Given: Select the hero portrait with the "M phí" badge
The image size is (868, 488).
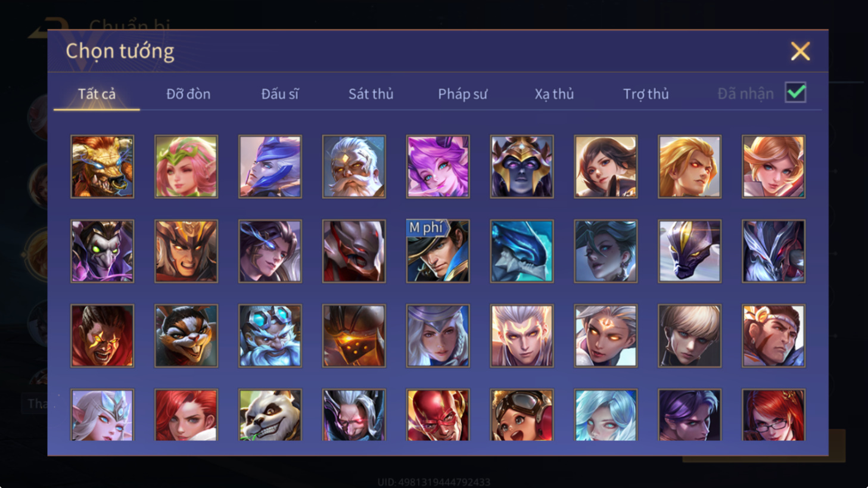Looking at the screenshot, I should coord(438,251).
